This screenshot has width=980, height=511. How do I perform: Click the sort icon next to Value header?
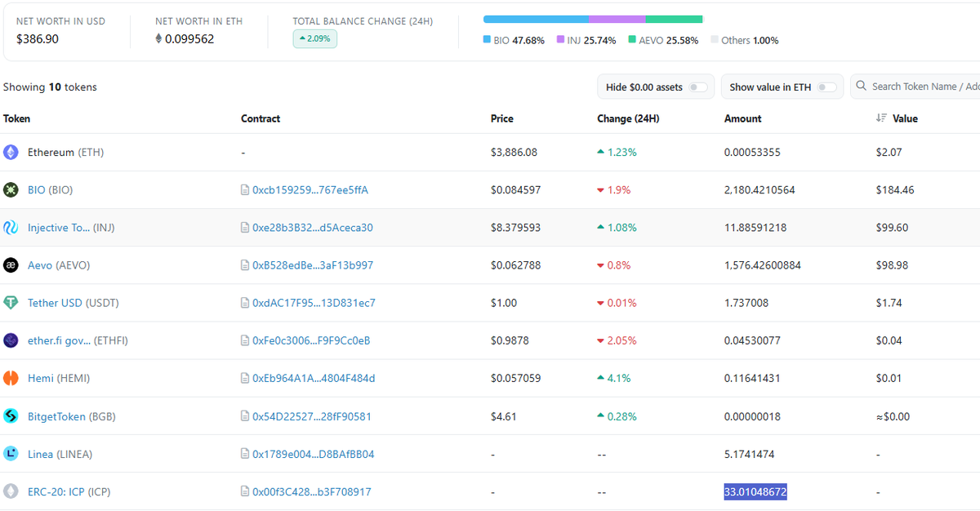pos(881,118)
